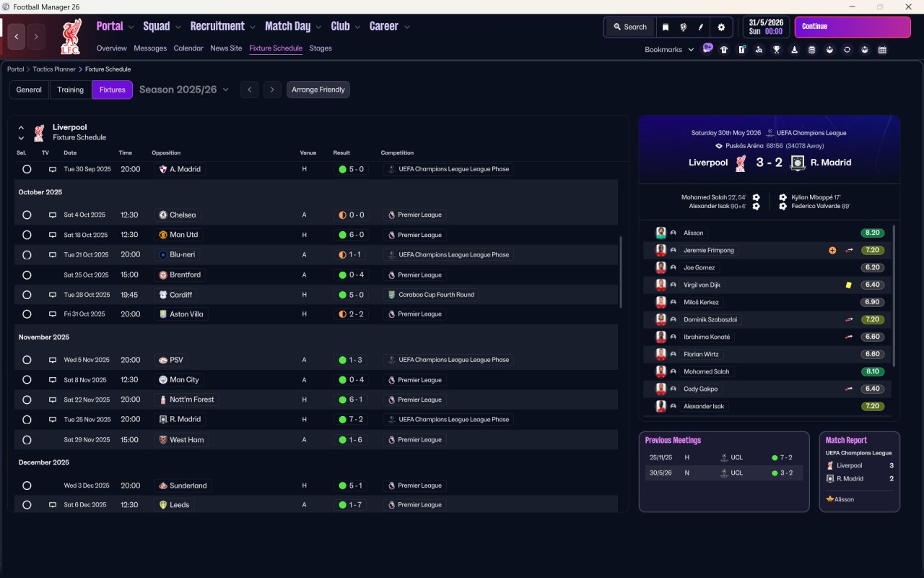Open the Messages tab
Viewport: 924px width, 578px height.
point(150,48)
